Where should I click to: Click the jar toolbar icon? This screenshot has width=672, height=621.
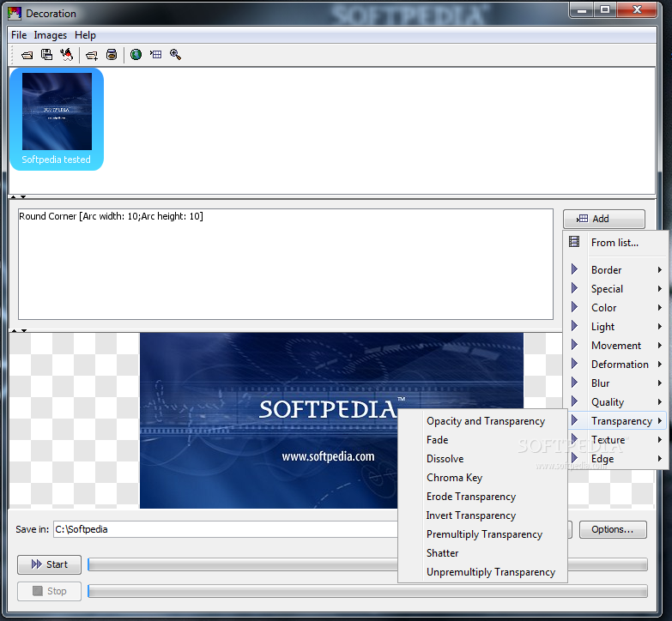[112, 55]
